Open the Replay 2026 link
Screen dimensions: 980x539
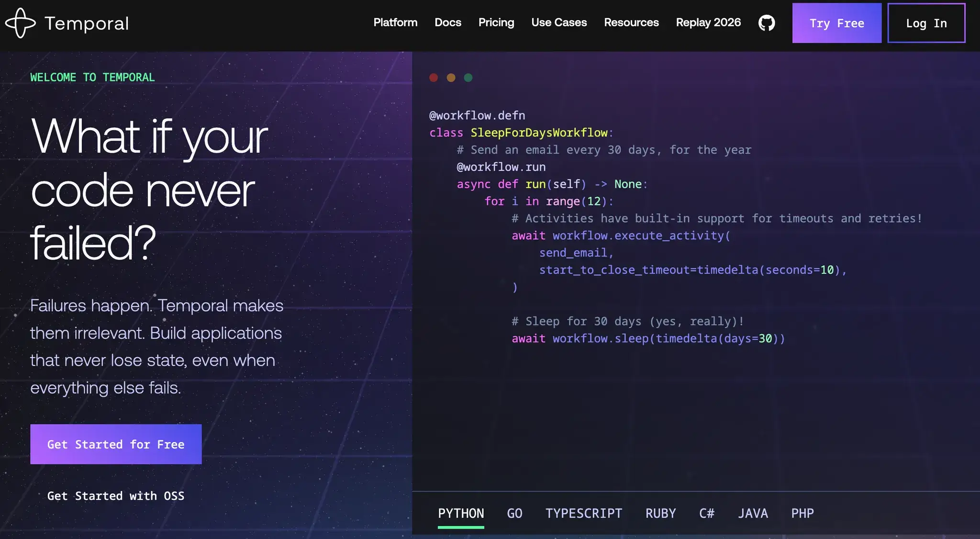click(708, 22)
